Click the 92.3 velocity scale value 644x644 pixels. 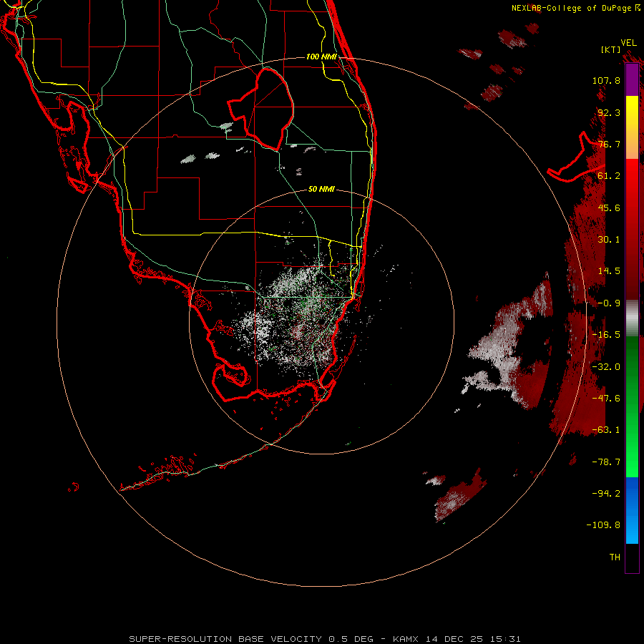[609, 112]
